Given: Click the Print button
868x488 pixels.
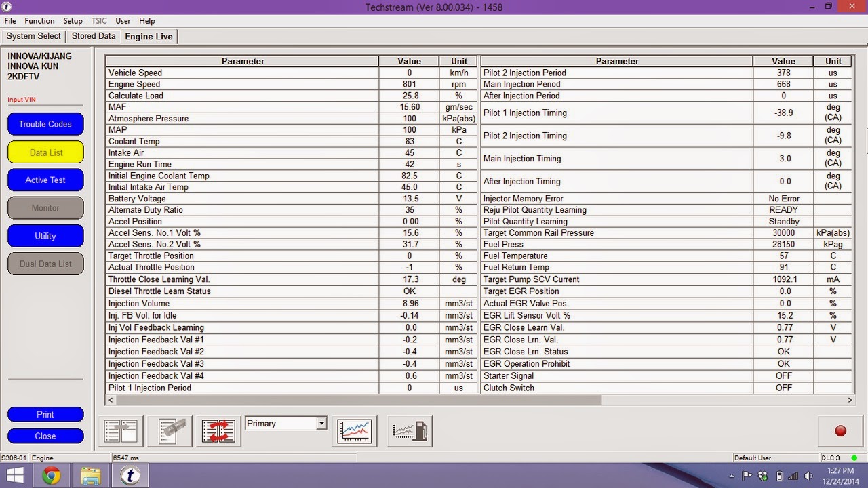Looking at the screenshot, I should tap(45, 414).
